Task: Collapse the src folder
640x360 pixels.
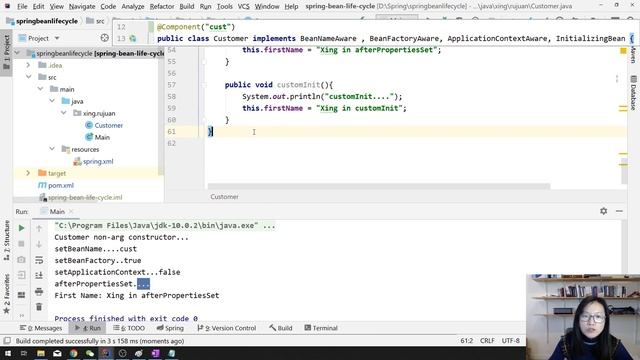Action: pyautogui.click(x=29, y=77)
